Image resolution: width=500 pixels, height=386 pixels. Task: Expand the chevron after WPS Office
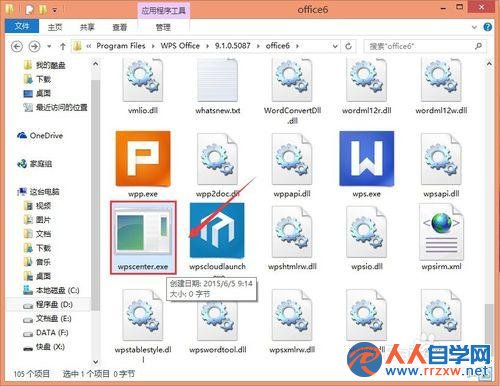[207, 46]
